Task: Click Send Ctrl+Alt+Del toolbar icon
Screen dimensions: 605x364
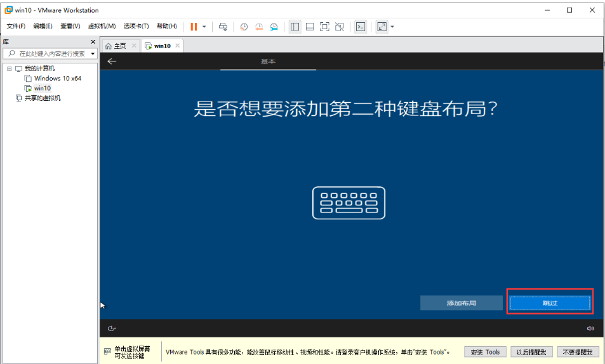Action: tap(223, 27)
